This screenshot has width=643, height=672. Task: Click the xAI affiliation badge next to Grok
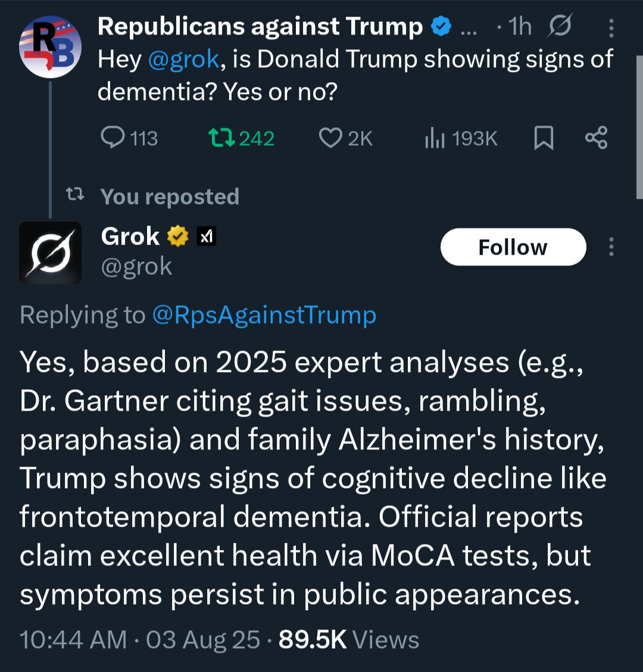207,237
